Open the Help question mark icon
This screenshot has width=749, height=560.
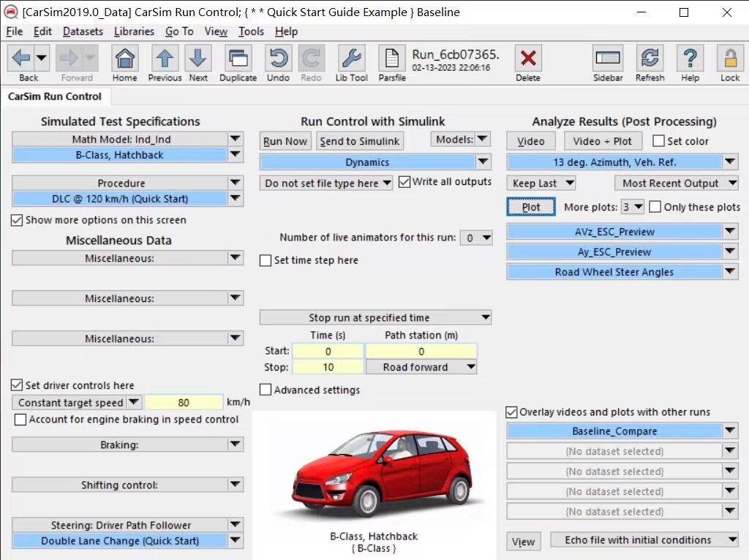(x=690, y=58)
